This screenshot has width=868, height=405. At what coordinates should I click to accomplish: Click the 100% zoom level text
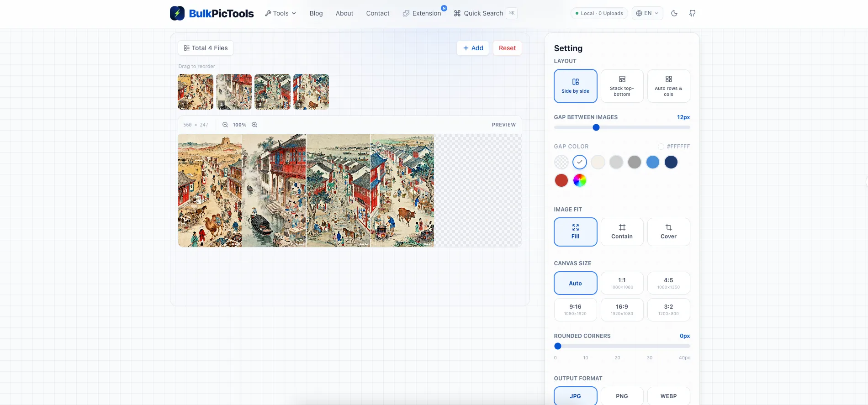239,125
